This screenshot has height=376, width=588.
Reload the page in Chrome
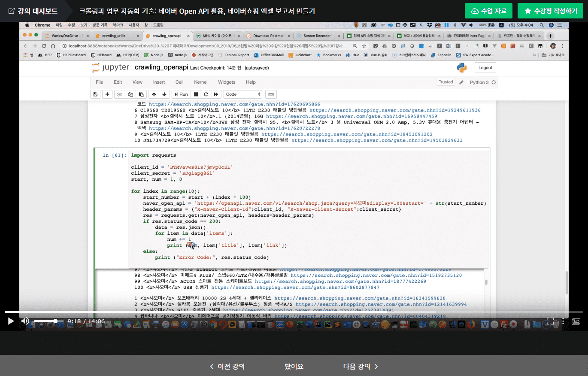pos(44,45)
